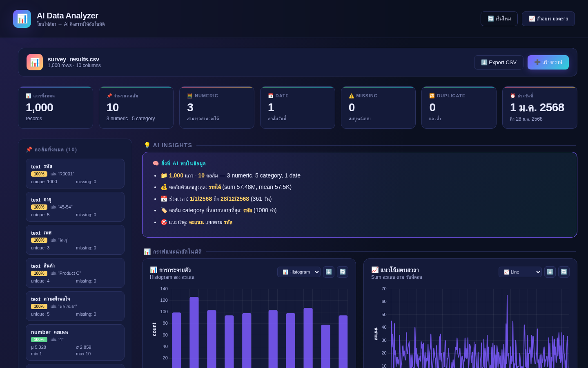This screenshot has height=368, width=588.
Task: Select the สินค้า text column card
Action: click(75, 273)
